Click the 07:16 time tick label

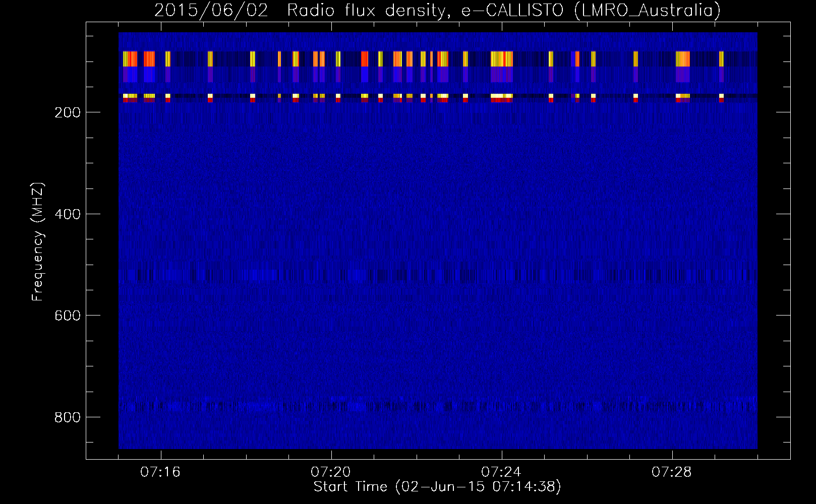point(160,472)
